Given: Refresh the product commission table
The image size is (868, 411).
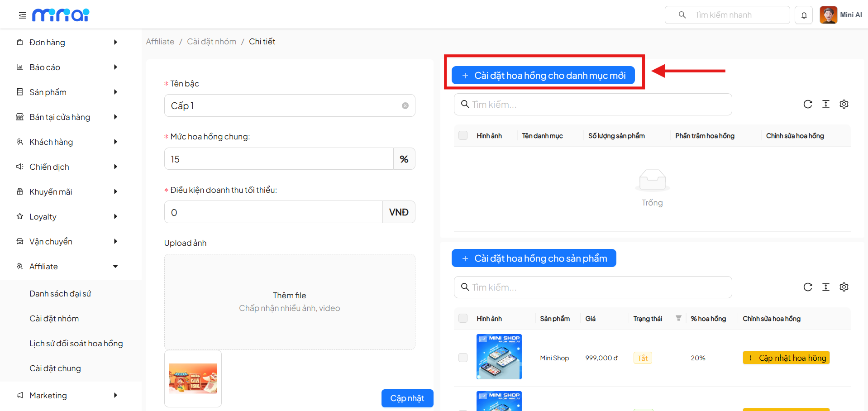Looking at the screenshot, I should (x=807, y=287).
